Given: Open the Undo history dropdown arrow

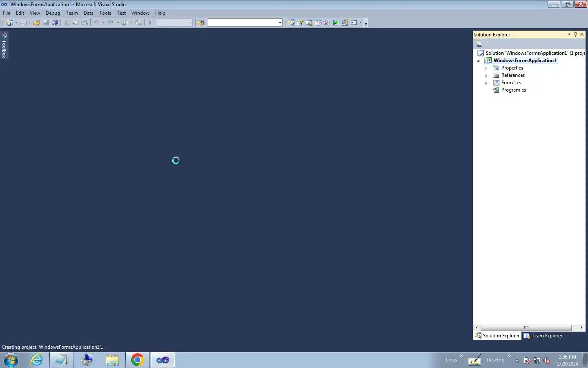Looking at the screenshot, I should click(x=103, y=22).
